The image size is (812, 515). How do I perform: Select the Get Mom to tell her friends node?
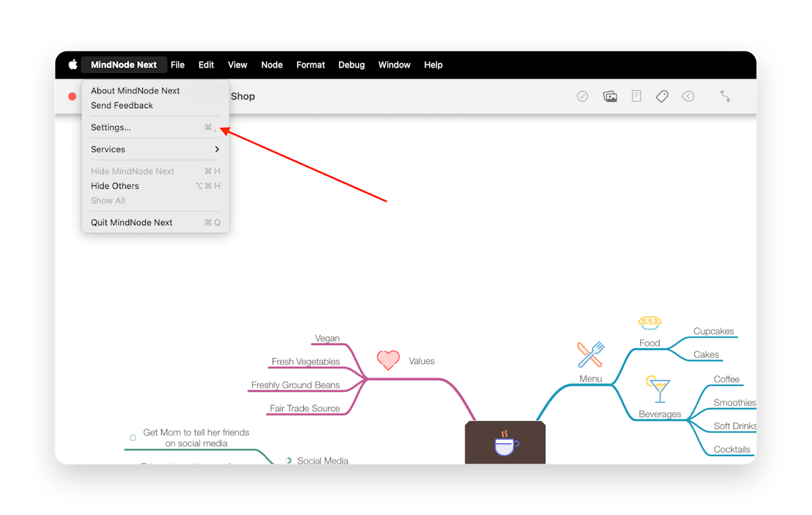196,438
